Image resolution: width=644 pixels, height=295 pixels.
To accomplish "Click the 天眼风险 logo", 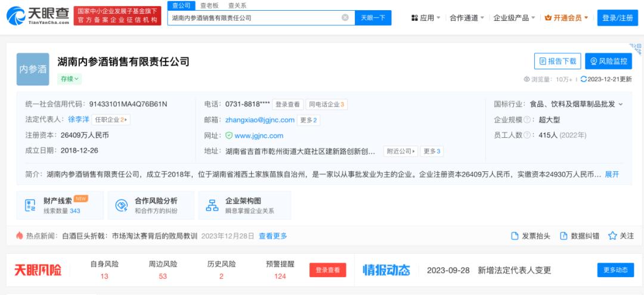I will tap(38, 271).
